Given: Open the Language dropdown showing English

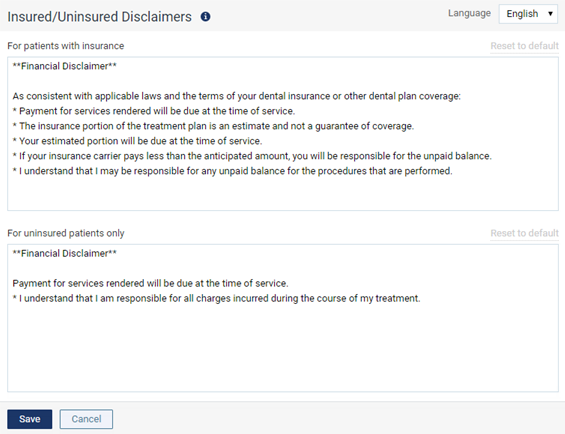Looking at the screenshot, I should (x=528, y=14).
